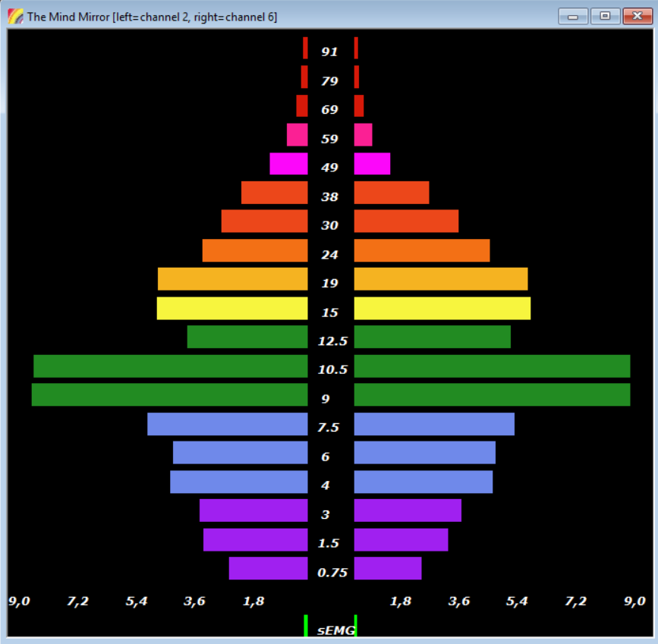Viewport: 658px width, 644px height.
Task: Click the '24' frequency label
Action: point(329,255)
